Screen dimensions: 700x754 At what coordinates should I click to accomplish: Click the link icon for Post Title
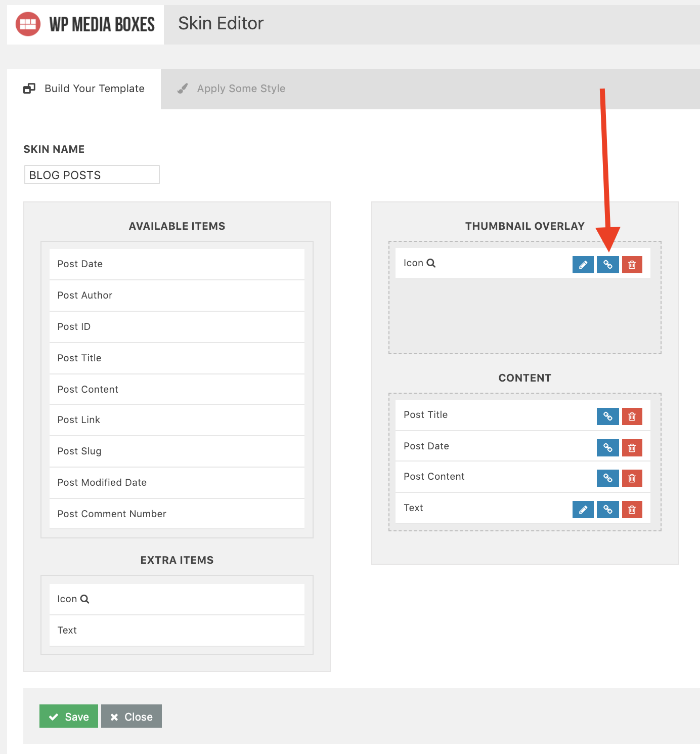point(607,416)
